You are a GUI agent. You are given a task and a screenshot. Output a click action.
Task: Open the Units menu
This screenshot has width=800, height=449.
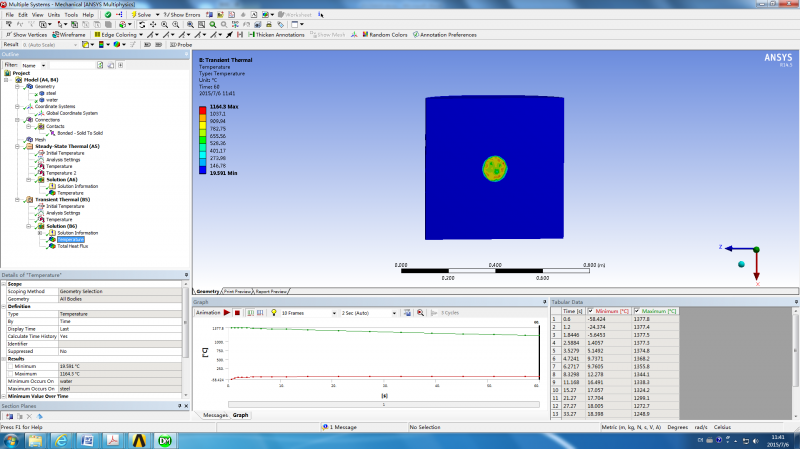point(52,15)
